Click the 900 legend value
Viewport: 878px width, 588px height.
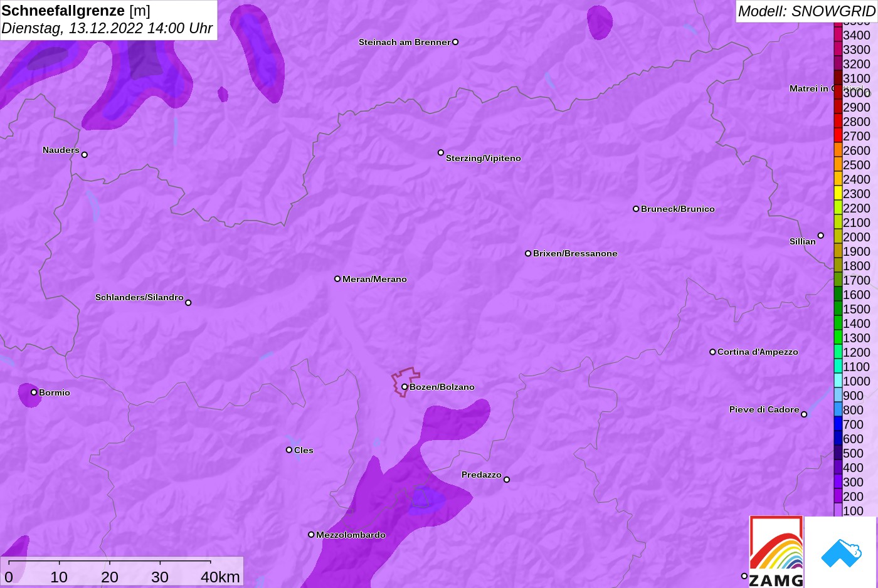coord(854,396)
